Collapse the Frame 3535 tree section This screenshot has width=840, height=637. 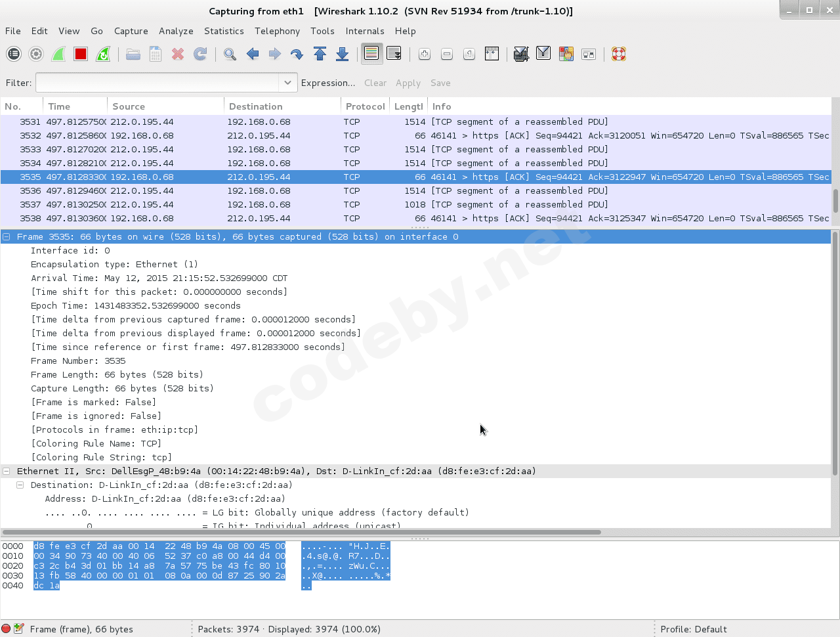click(7, 236)
